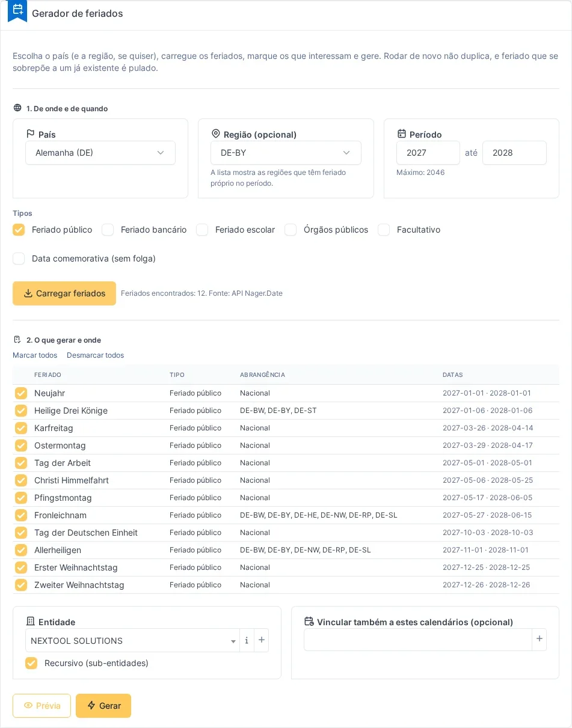This screenshot has height=728, width=572.
Task: Uncheck the Allerheiligen holiday row
Action: [x=21, y=550]
